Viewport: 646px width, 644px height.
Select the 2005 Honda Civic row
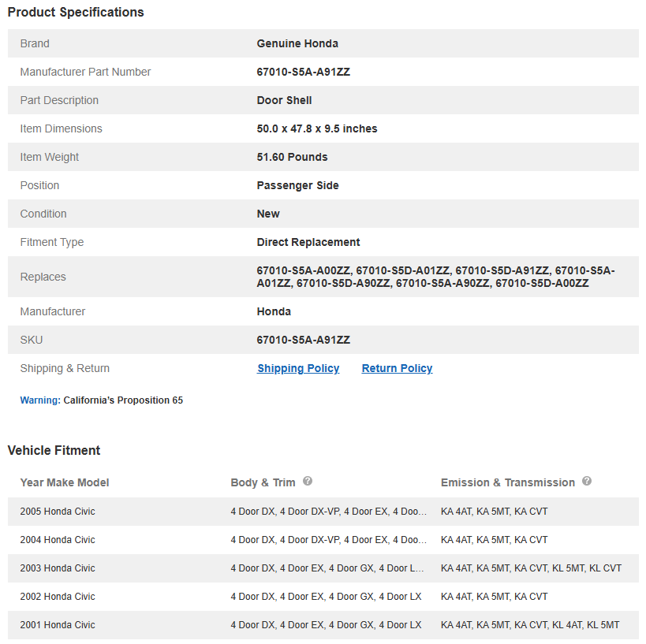point(58,512)
